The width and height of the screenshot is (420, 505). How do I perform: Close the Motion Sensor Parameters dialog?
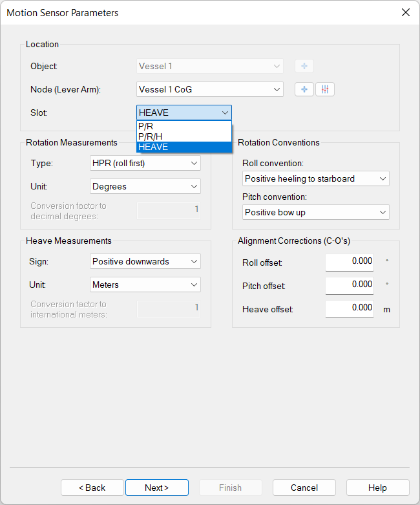coord(405,13)
